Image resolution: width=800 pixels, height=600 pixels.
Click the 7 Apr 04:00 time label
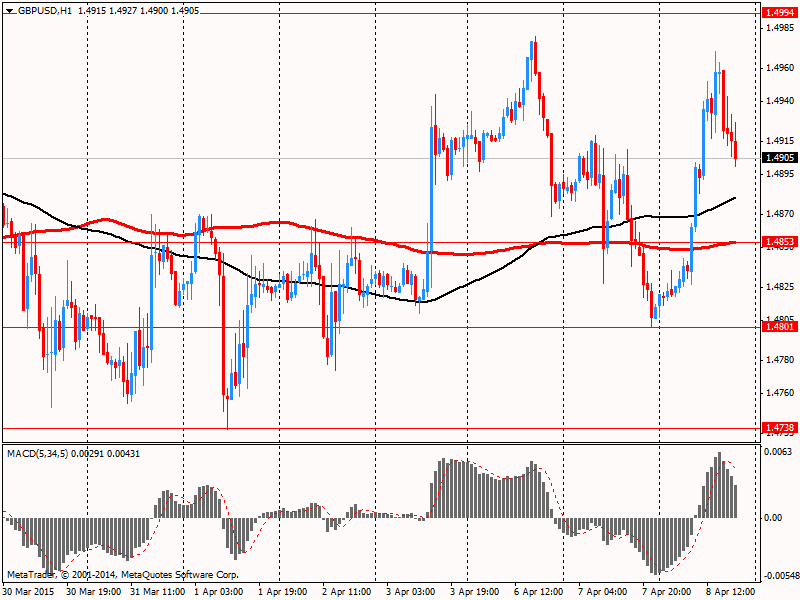coord(603,592)
